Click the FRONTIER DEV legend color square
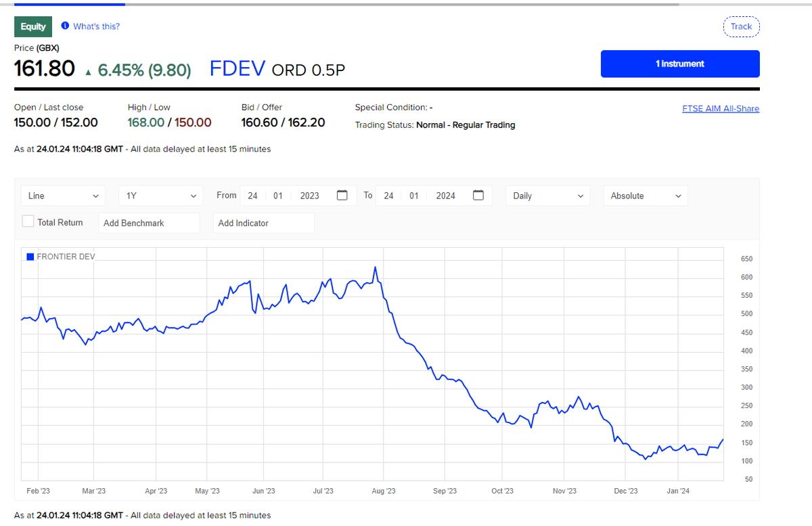 pos(29,257)
